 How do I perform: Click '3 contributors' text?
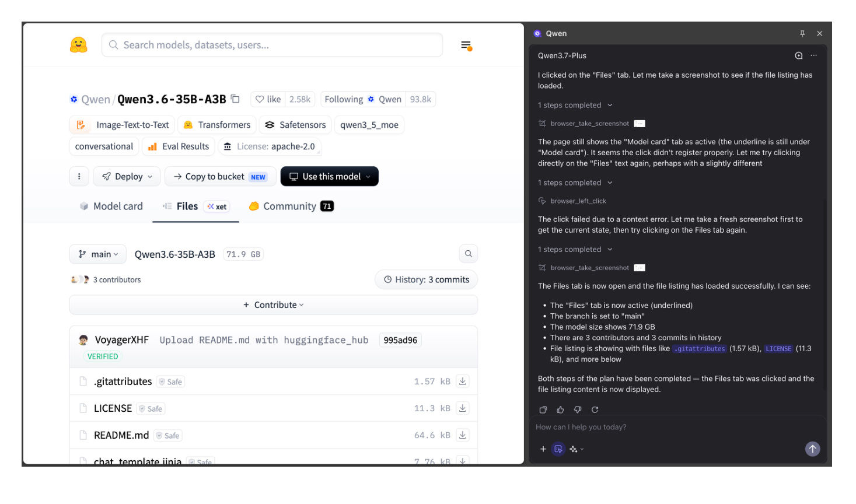click(117, 280)
